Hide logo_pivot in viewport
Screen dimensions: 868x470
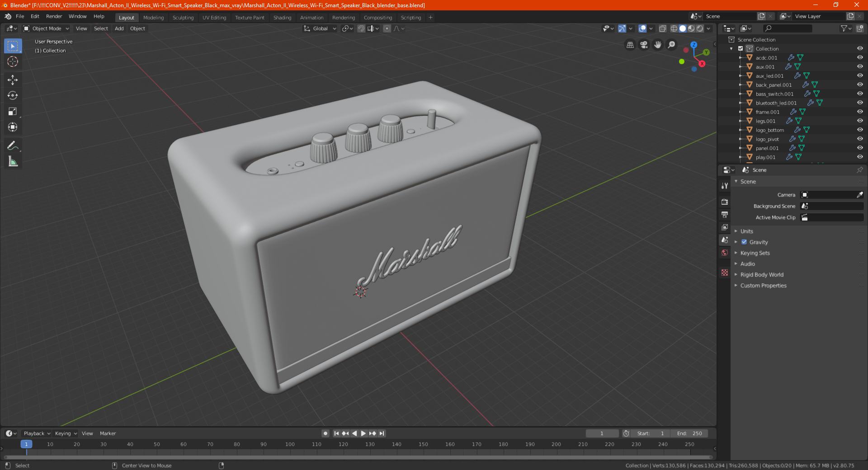tap(860, 139)
